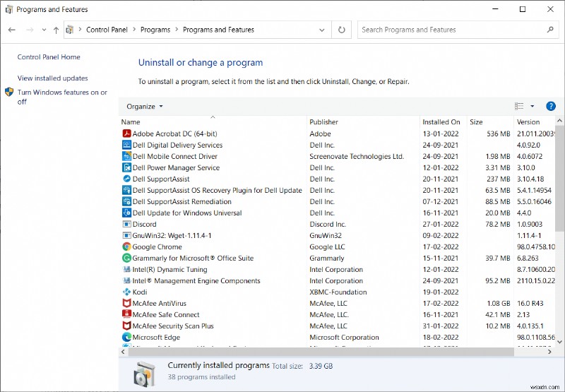
Task: Click the Kodi program icon
Action: click(126, 292)
